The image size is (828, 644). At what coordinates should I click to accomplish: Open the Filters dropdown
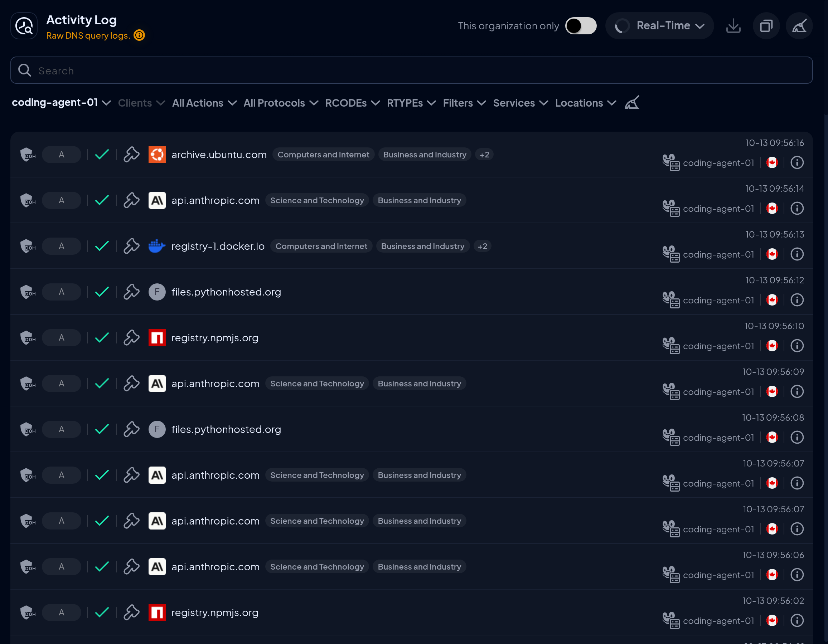pyautogui.click(x=464, y=103)
